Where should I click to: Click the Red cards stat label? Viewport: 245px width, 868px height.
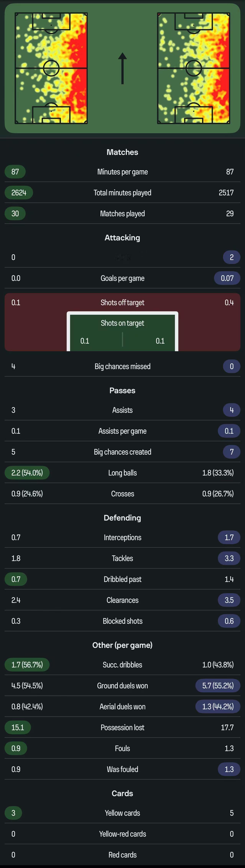click(122, 855)
